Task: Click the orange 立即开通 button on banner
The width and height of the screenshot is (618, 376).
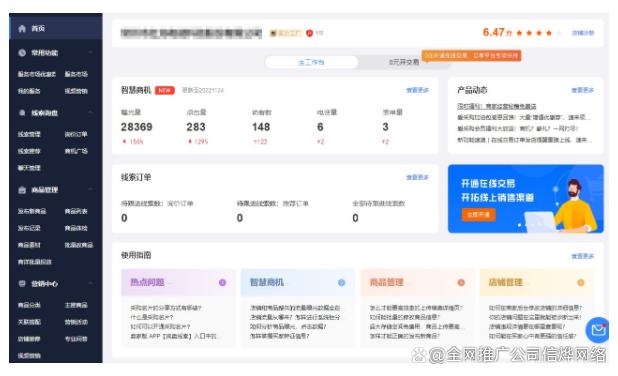Action: click(x=478, y=215)
